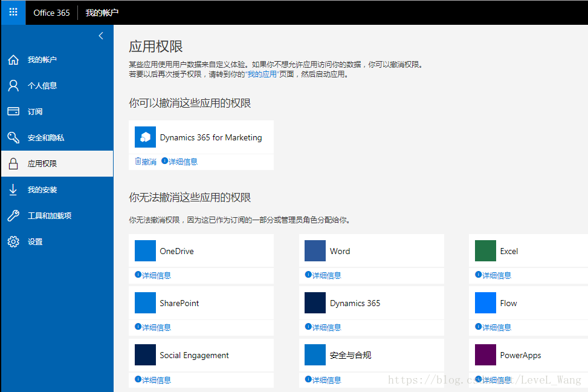Click the Excel app tile icon
The image size is (588, 392).
coord(485,250)
